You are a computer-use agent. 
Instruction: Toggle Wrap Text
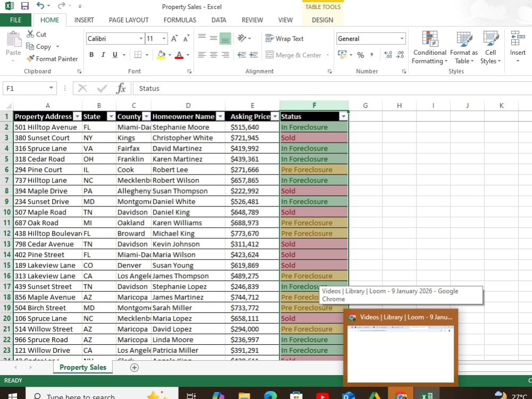click(284, 38)
